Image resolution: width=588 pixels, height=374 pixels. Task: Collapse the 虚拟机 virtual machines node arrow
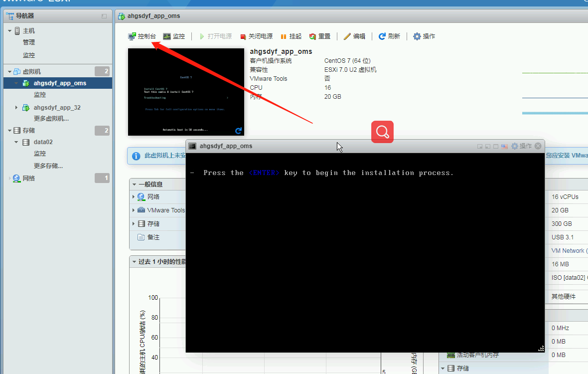pyautogui.click(x=10, y=72)
